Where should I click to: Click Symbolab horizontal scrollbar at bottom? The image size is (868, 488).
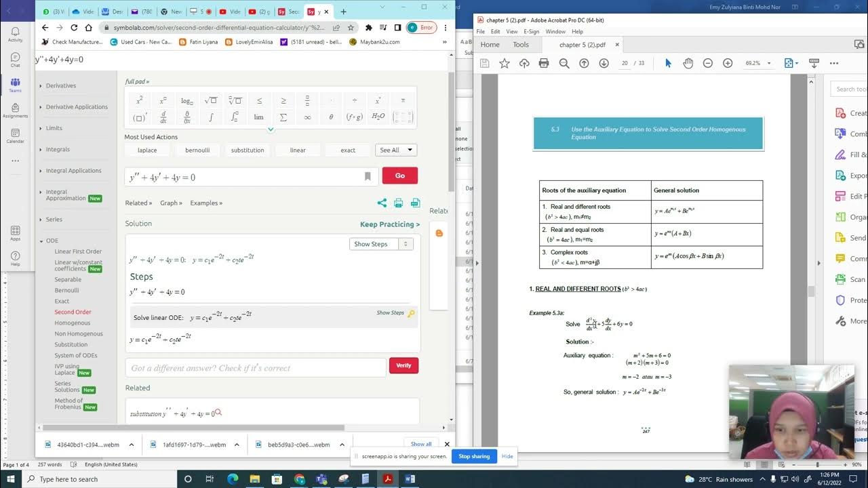click(193, 428)
